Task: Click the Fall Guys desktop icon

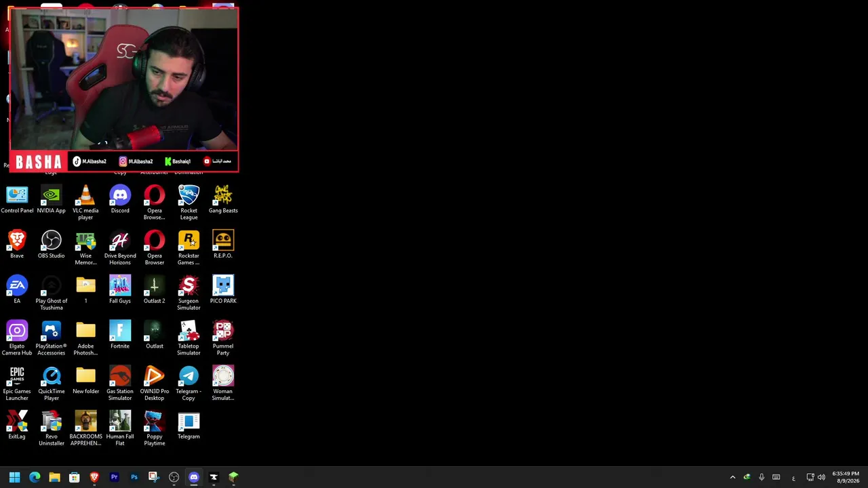Action: pyautogui.click(x=120, y=290)
